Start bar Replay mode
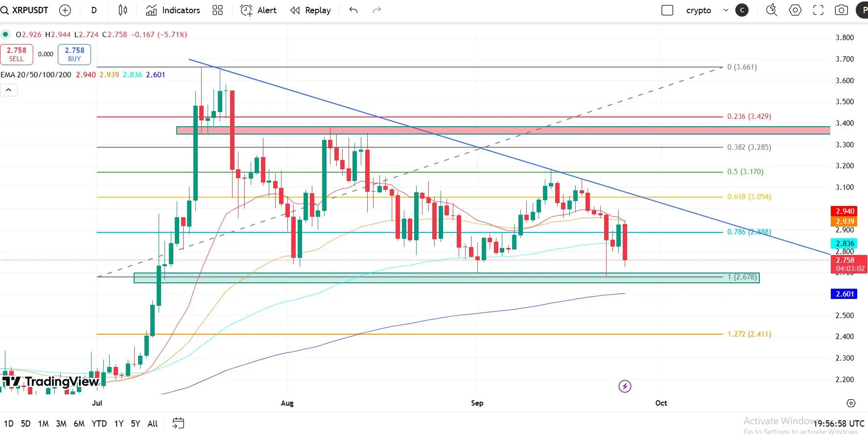The width and height of the screenshot is (868, 434). (x=310, y=10)
